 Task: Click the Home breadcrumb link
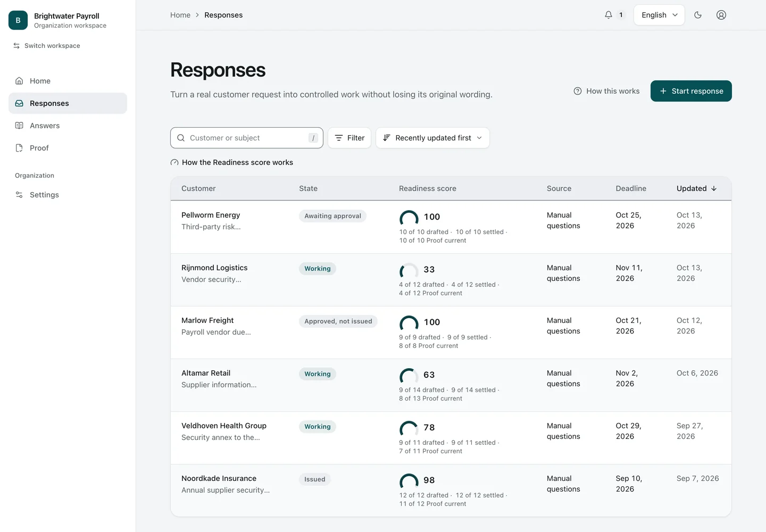coord(180,15)
